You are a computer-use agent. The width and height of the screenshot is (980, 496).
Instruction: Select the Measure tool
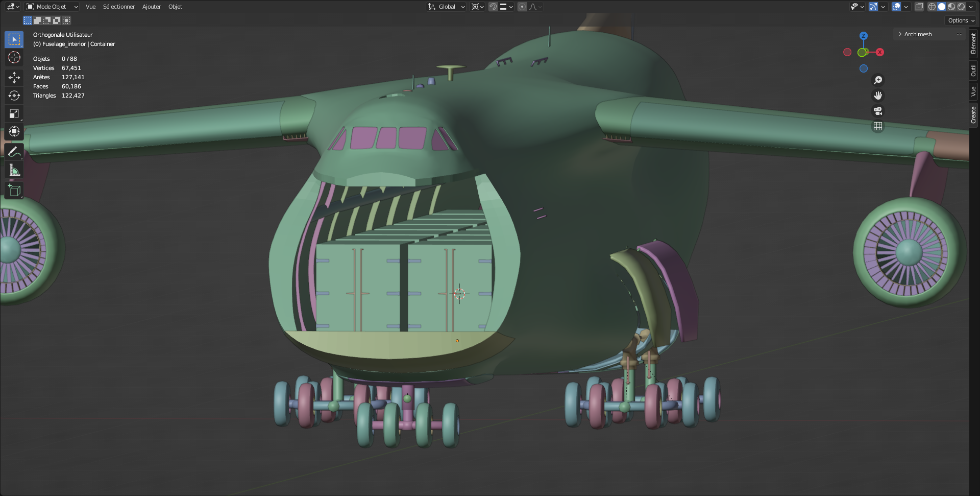14,170
